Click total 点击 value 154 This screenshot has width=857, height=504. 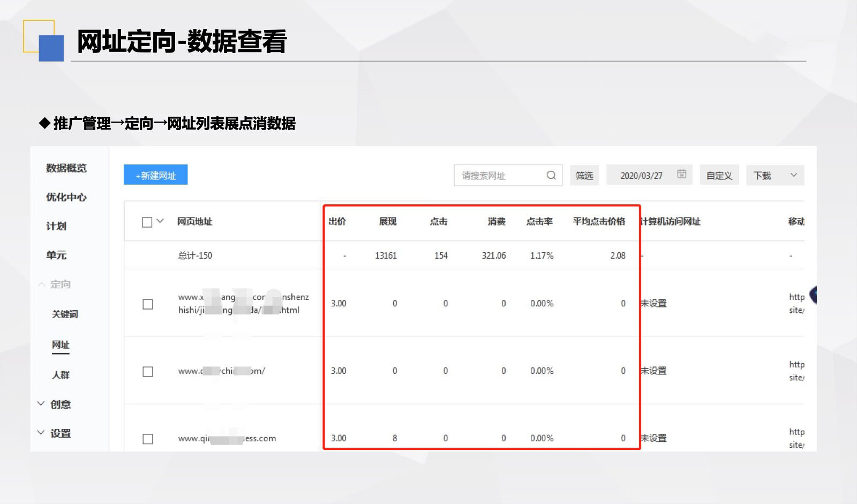[441, 255]
